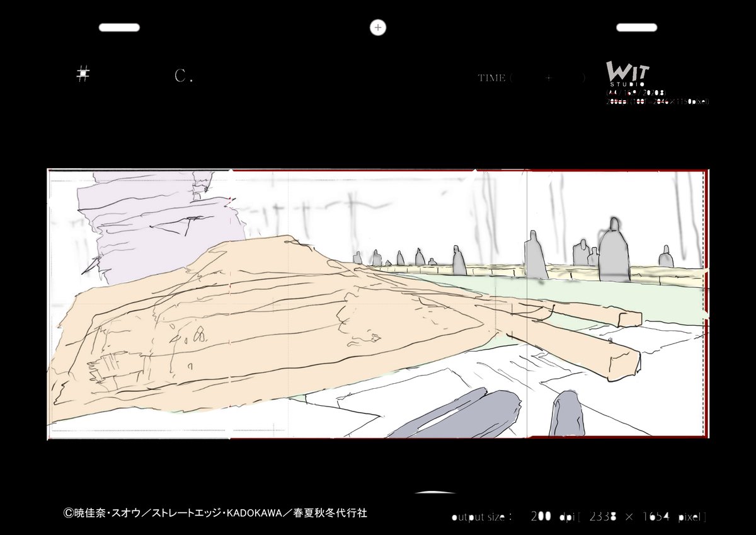Click the WIT STUDIO logo

(627, 74)
